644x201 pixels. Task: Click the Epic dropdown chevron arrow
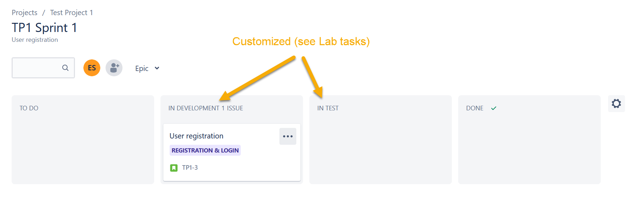tap(157, 68)
